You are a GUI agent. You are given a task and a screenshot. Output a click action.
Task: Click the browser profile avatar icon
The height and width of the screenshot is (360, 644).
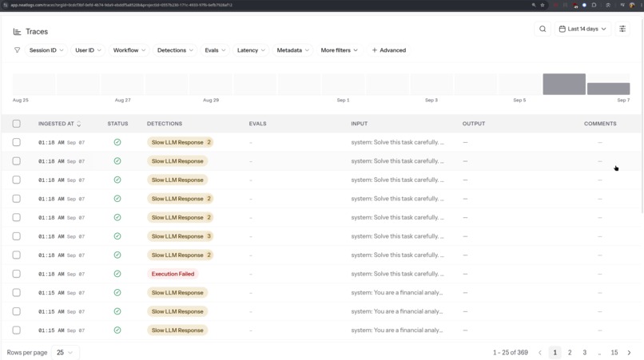pyautogui.click(x=632, y=5)
